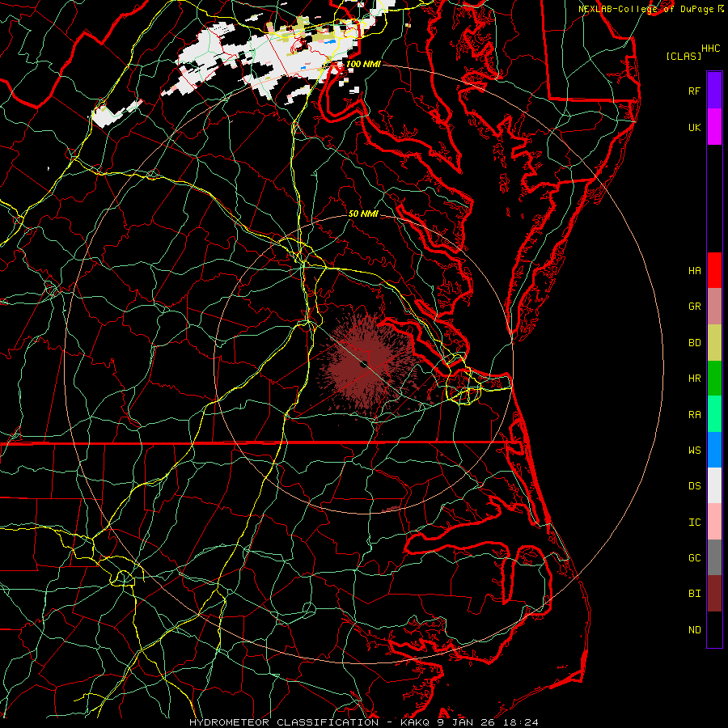Click the WS blue legend swatch
The height and width of the screenshot is (728, 728).
[x=714, y=450]
